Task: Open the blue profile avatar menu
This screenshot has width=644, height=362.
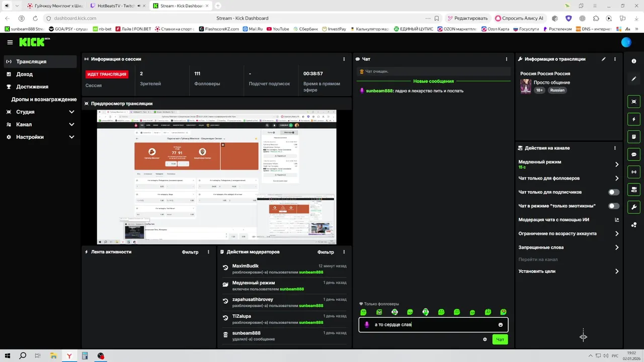Action: coord(626,42)
